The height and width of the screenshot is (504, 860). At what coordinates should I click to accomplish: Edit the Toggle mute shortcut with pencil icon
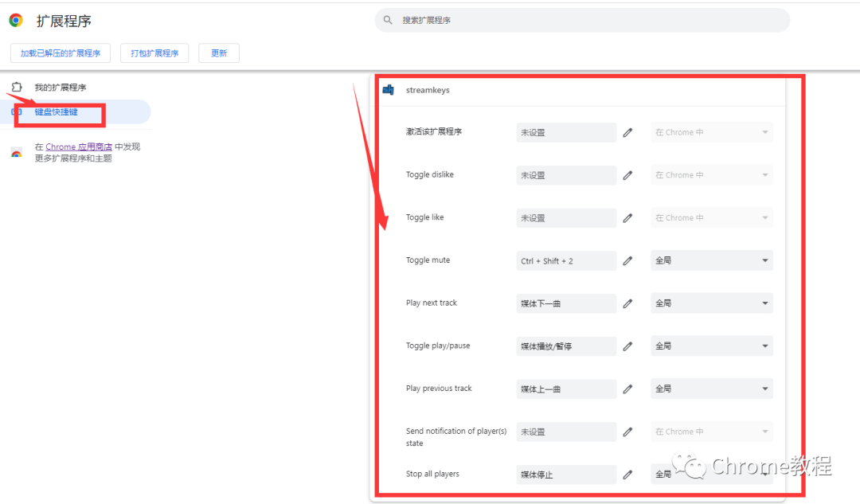(627, 260)
